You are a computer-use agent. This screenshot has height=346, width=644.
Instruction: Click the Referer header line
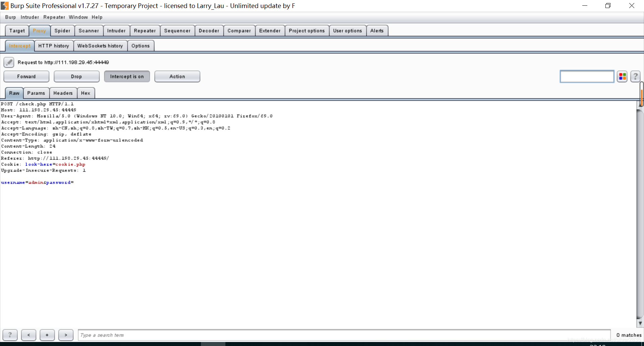55,158
